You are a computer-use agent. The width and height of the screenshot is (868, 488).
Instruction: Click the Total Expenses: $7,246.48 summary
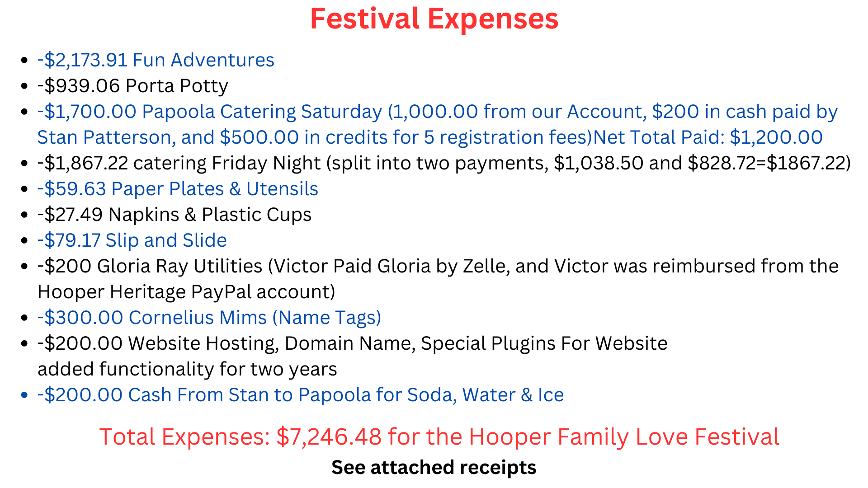(439, 437)
